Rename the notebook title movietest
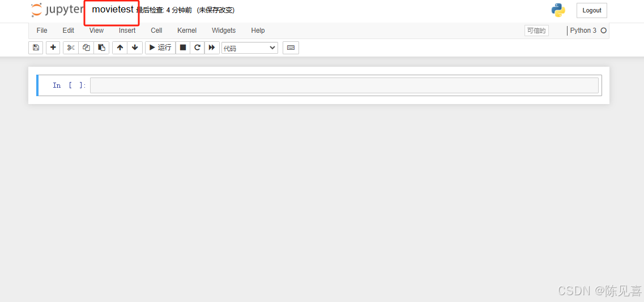 click(113, 10)
